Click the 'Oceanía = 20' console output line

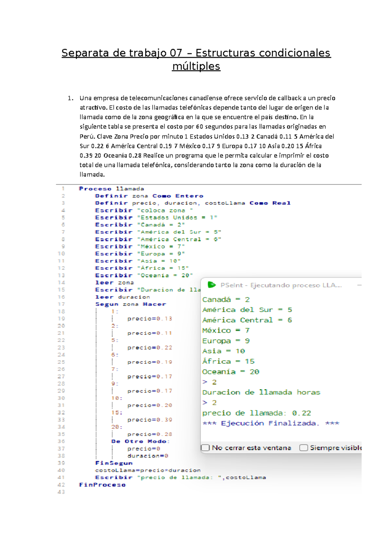click(x=231, y=372)
